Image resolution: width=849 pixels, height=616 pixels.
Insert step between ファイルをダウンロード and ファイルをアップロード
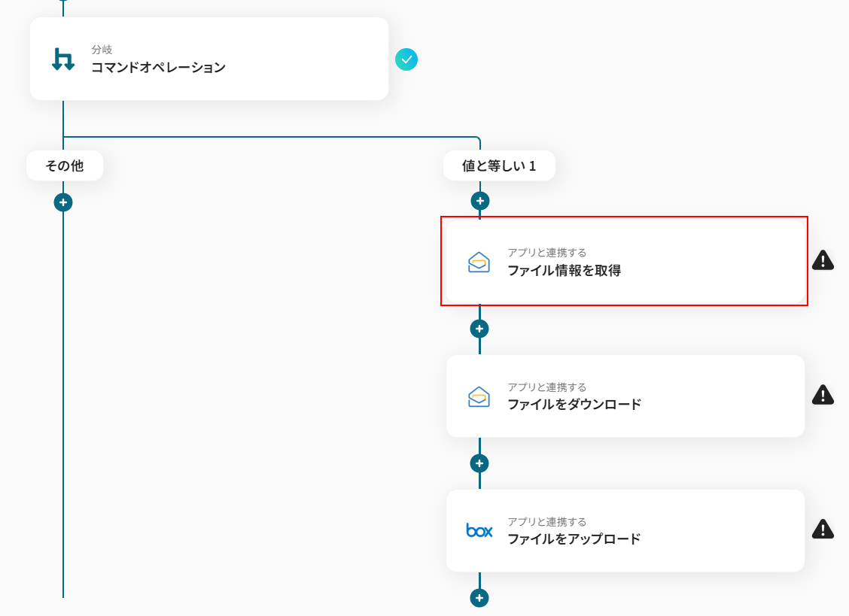pyautogui.click(x=479, y=463)
